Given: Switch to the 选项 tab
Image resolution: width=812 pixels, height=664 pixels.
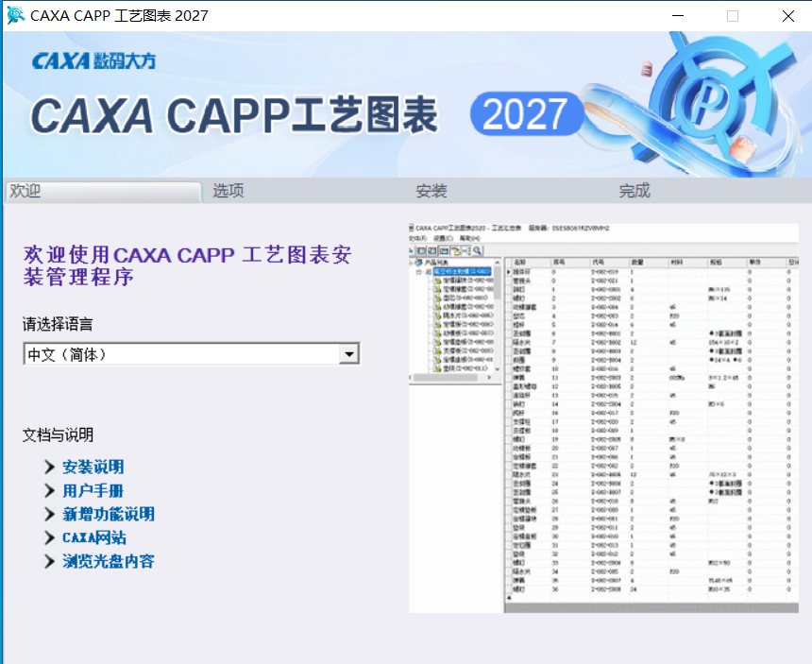Looking at the screenshot, I should click(228, 191).
